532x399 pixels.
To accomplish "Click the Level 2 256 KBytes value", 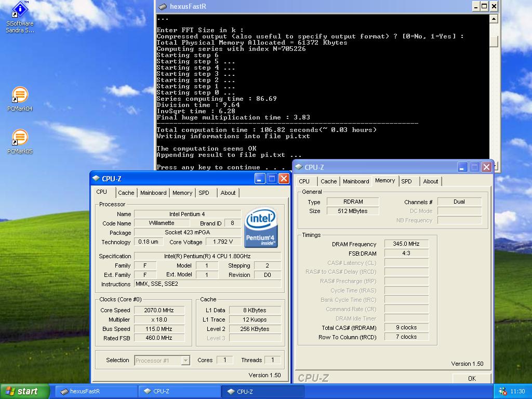I will click(255, 329).
